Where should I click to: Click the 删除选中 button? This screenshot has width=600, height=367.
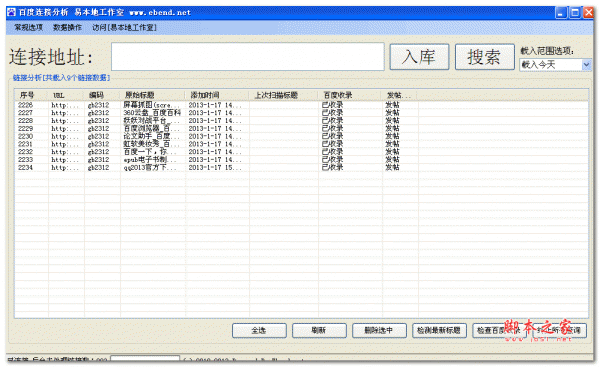379,330
